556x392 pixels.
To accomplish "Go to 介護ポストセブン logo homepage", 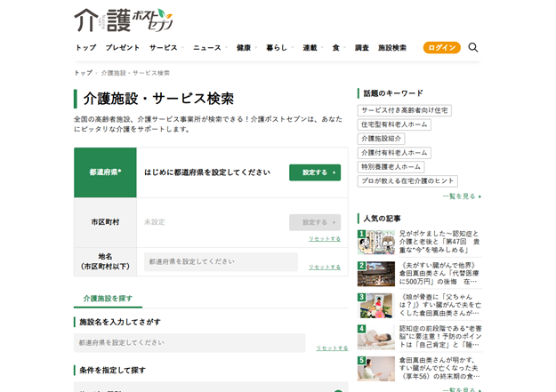I will coord(124,20).
